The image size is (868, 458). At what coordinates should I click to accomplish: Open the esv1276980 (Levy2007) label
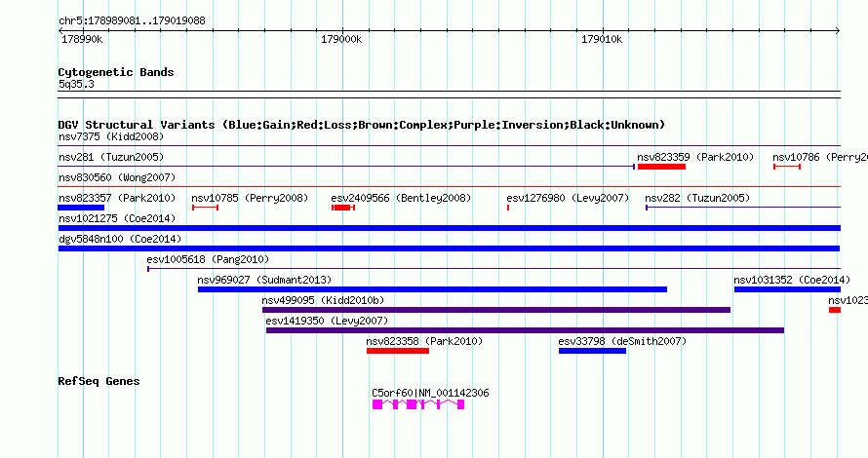pos(568,198)
